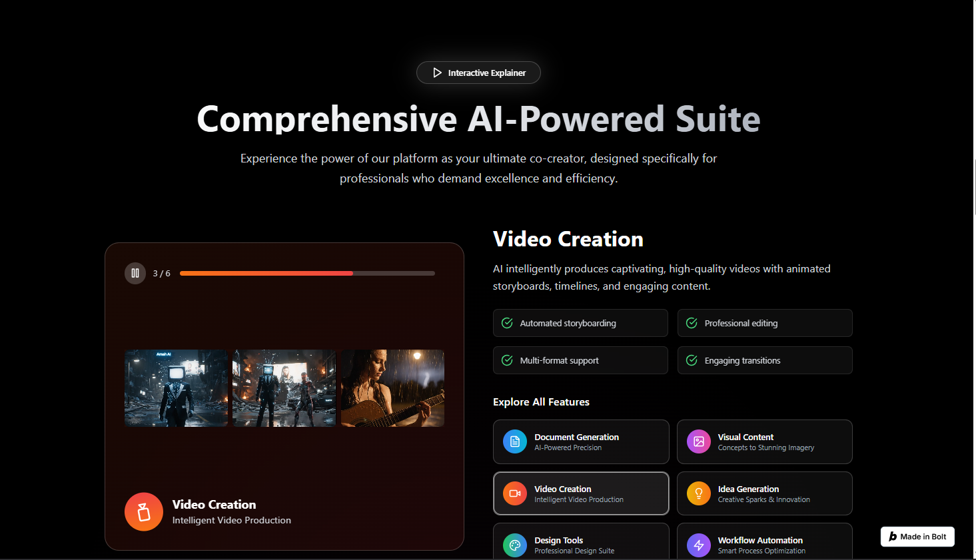The image size is (976, 560).
Task: Click the large orange Video Creation icon
Action: tap(144, 511)
